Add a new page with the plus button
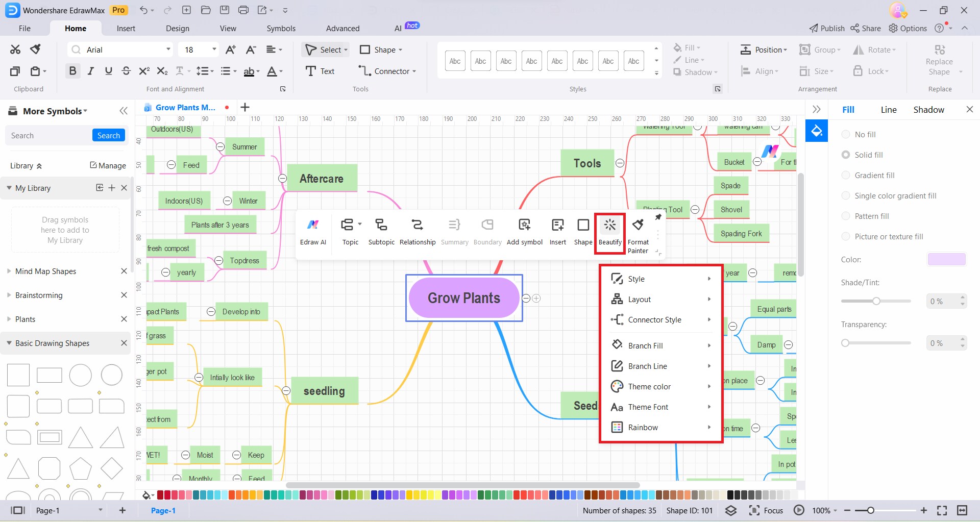This screenshot has width=980, height=522. [x=122, y=510]
